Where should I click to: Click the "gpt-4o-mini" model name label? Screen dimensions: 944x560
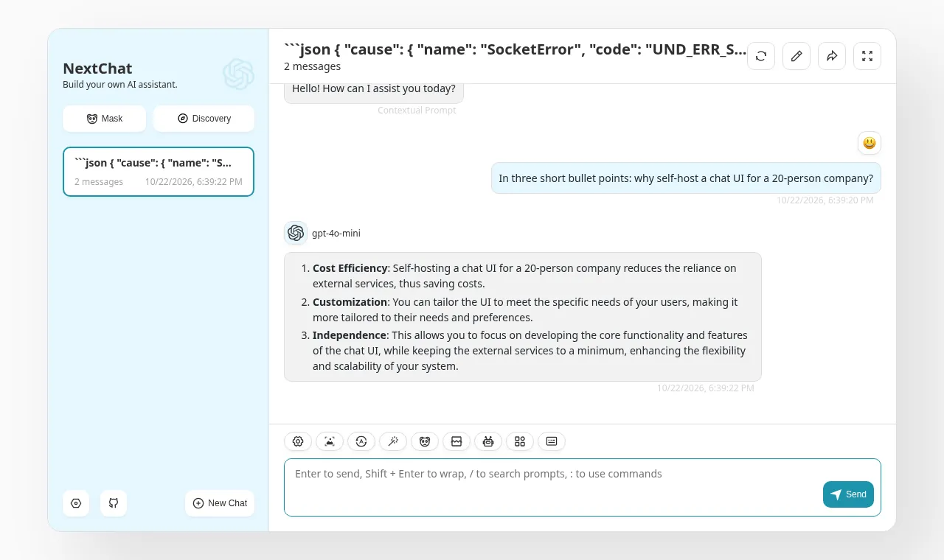pyautogui.click(x=336, y=234)
